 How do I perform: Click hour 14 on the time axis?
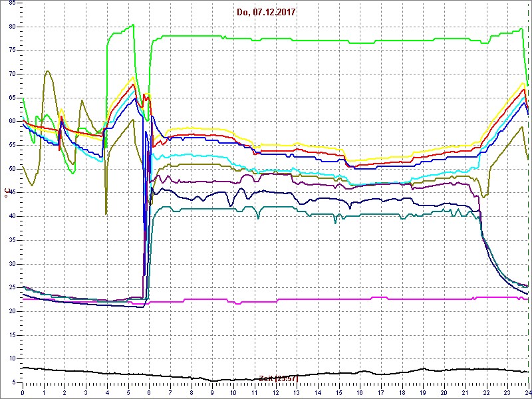pos(317,392)
